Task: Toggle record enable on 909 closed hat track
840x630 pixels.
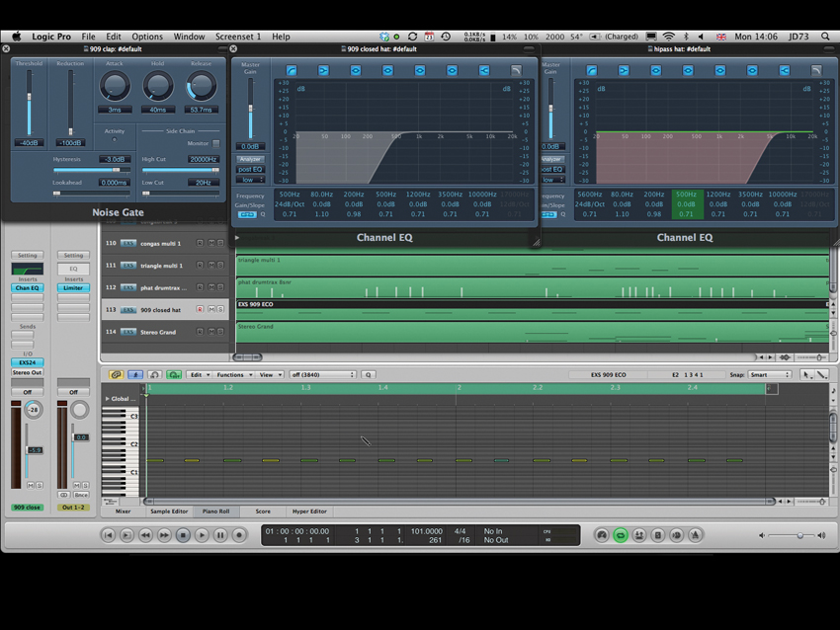Action: point(199,310)
